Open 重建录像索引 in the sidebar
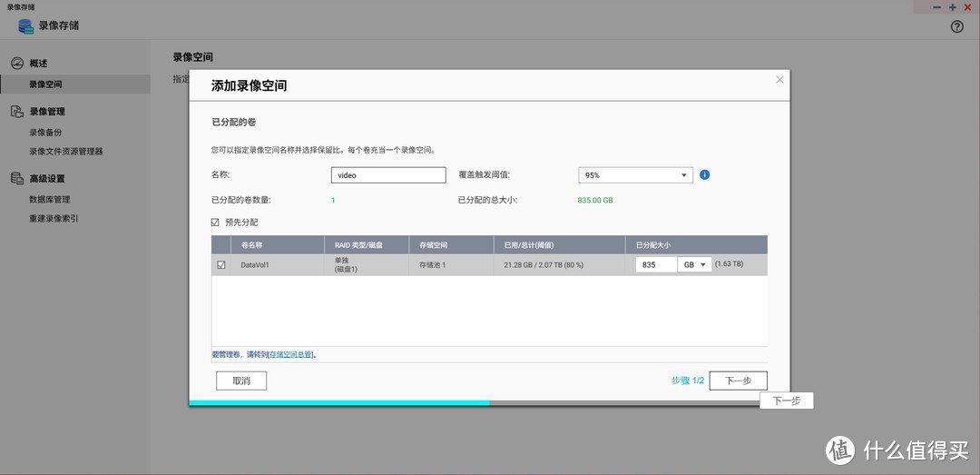Image resolution: width=980 pixels, height=475 pixels. [x=54, y=219]
